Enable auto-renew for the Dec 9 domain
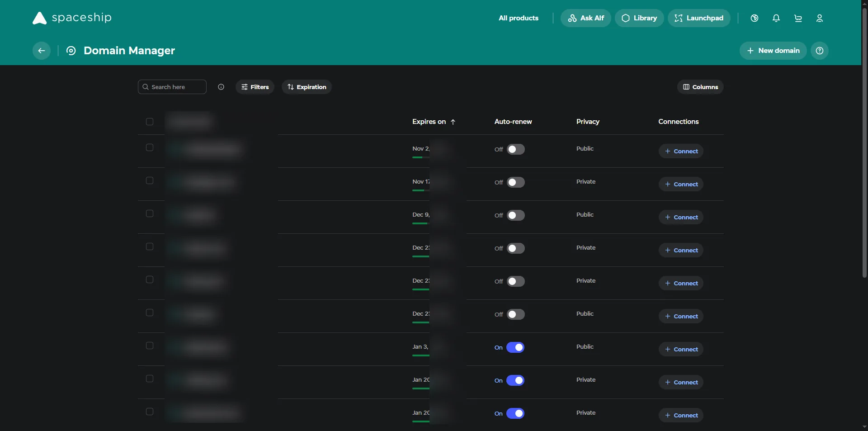 515,215
